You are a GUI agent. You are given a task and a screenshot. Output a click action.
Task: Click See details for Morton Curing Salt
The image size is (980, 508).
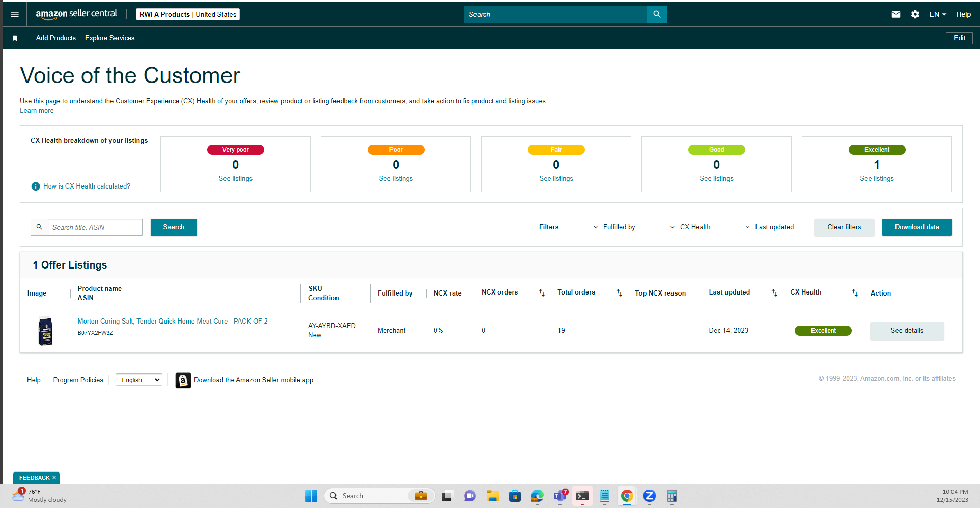pyautogui.click(x=907, y=331)
